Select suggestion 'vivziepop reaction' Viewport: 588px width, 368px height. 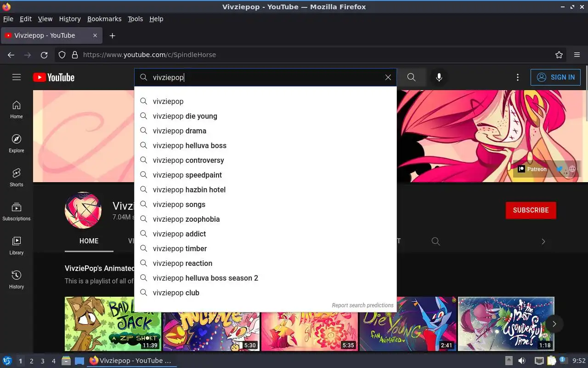[x=266, y=263]
